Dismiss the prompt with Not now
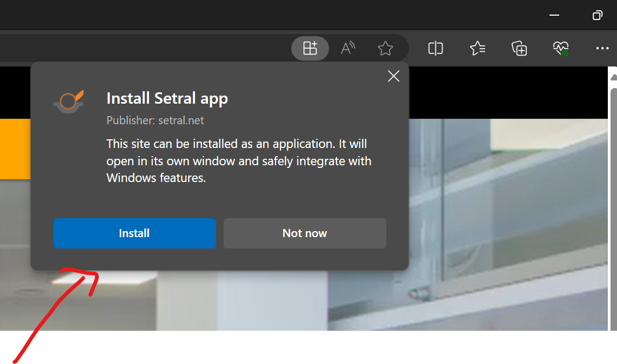Viewport: 617px width, 364px height. coord(304,233)
